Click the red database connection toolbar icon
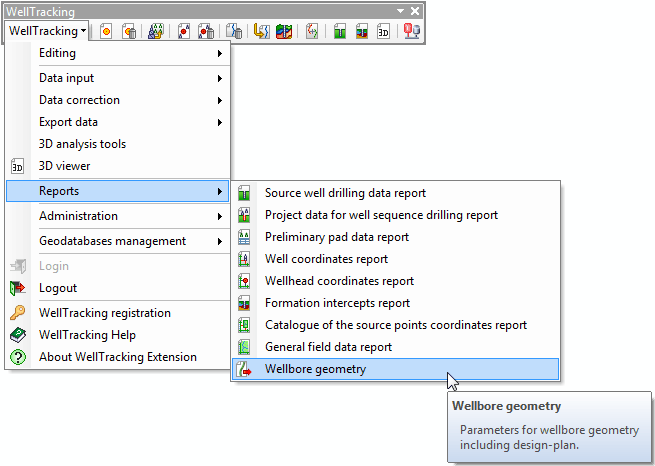The height and width of the screenshot is (466, 655). click(x=412, y=31)
